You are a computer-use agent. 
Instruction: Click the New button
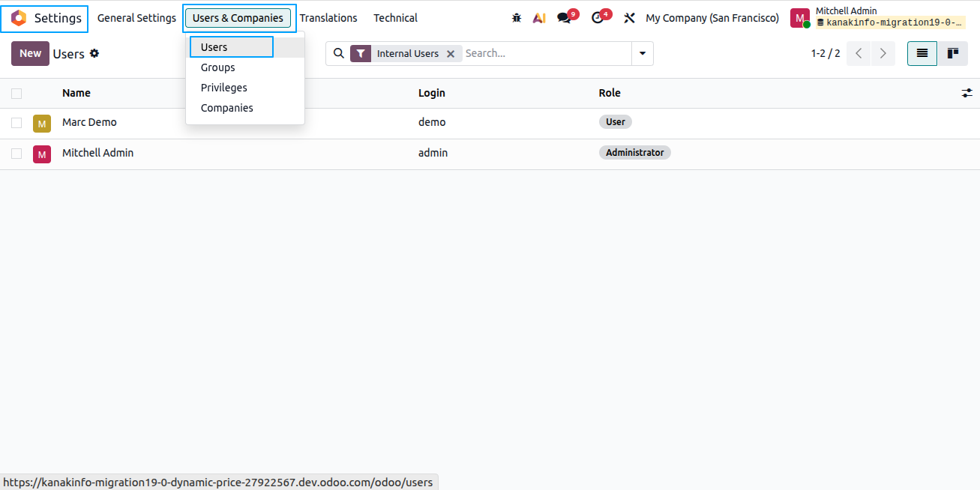30,53
